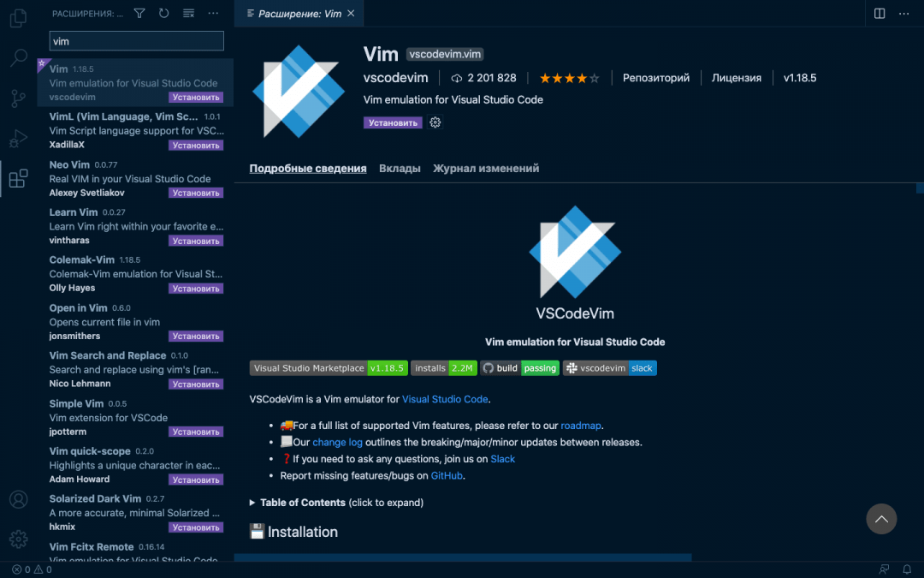Viewport: 924px width, 578px height.
Task: Open the Manage settings gear in the activity bar
Action: click(18, 539)
